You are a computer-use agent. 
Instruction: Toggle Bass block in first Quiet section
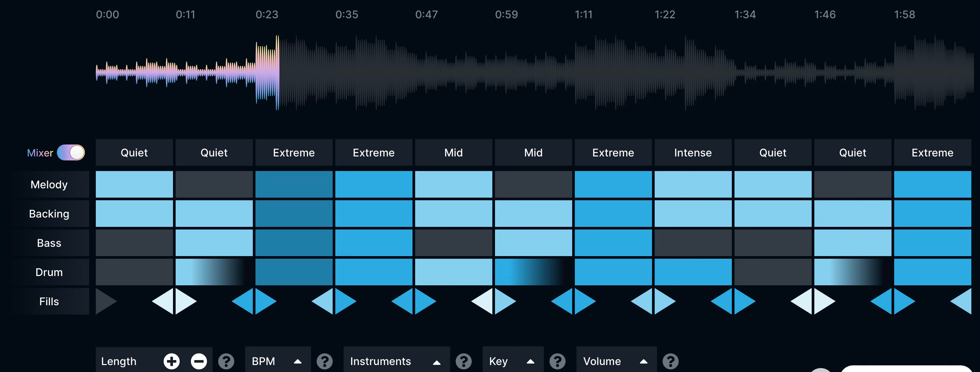coord(134,243)
